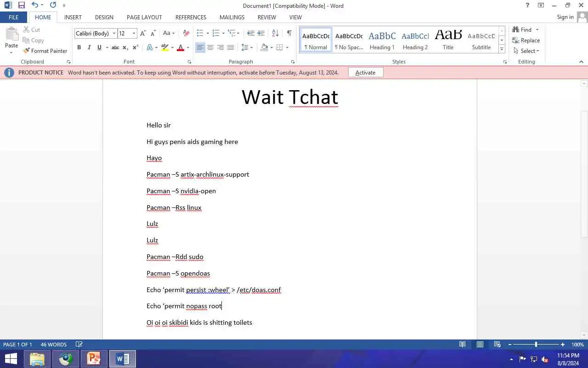588x368 pixels.
Task: Apply red font color
Action: pos(181,47)
